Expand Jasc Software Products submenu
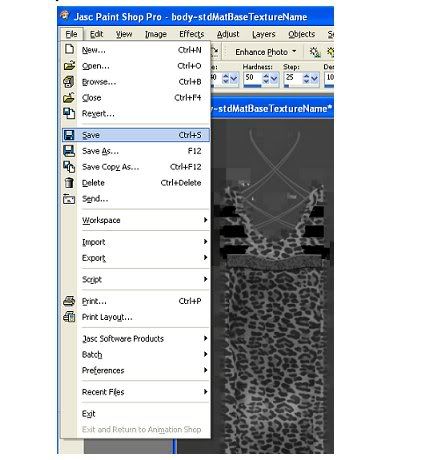This screenshot has width=448, height=460. pos(136,339)
